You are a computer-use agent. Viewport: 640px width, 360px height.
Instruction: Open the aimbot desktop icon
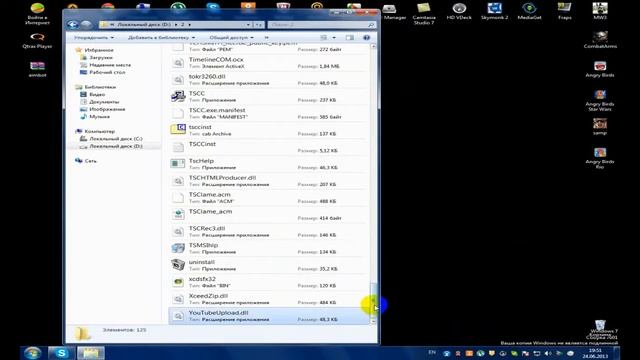point(37,69)
